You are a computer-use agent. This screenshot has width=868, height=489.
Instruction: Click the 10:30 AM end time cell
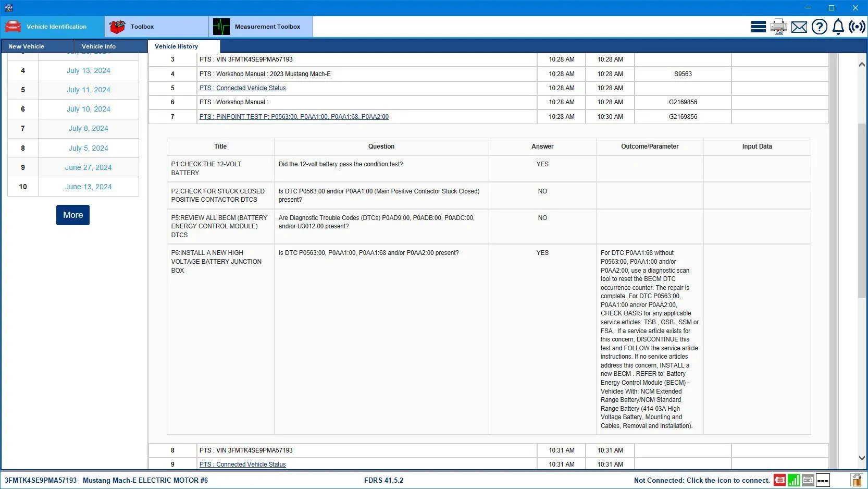[610, 117]
